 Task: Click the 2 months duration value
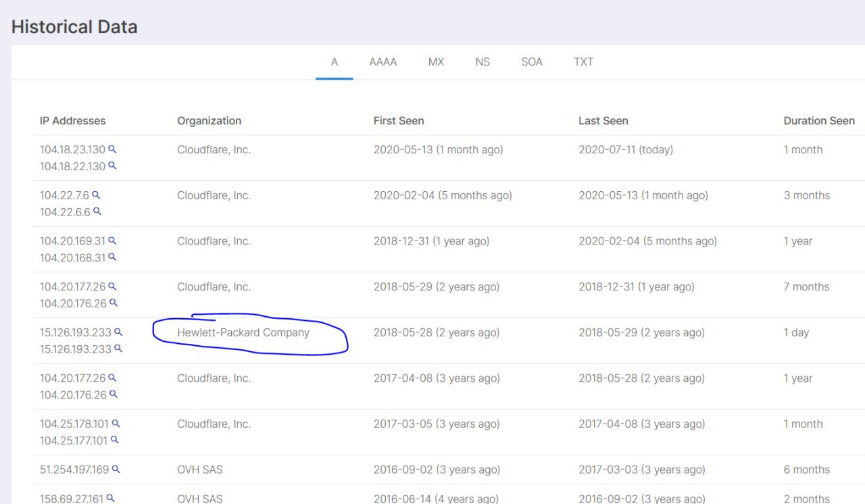point(807,499)
